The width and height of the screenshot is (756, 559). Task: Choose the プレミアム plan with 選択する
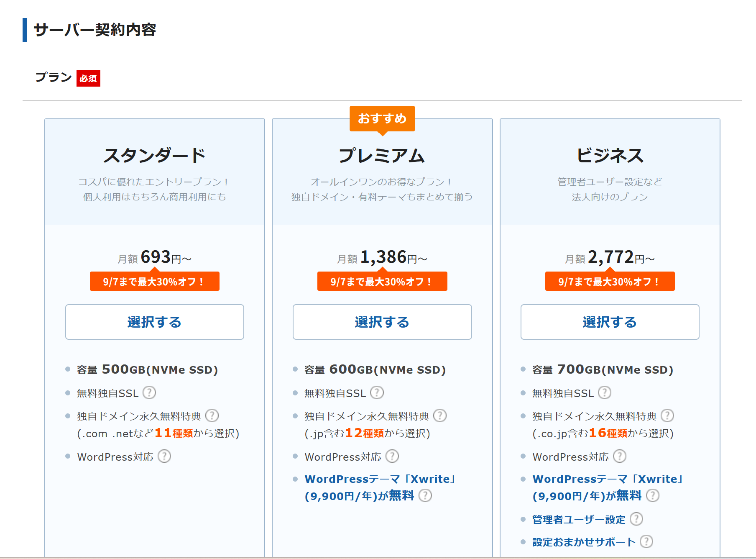tap(382, 322)
